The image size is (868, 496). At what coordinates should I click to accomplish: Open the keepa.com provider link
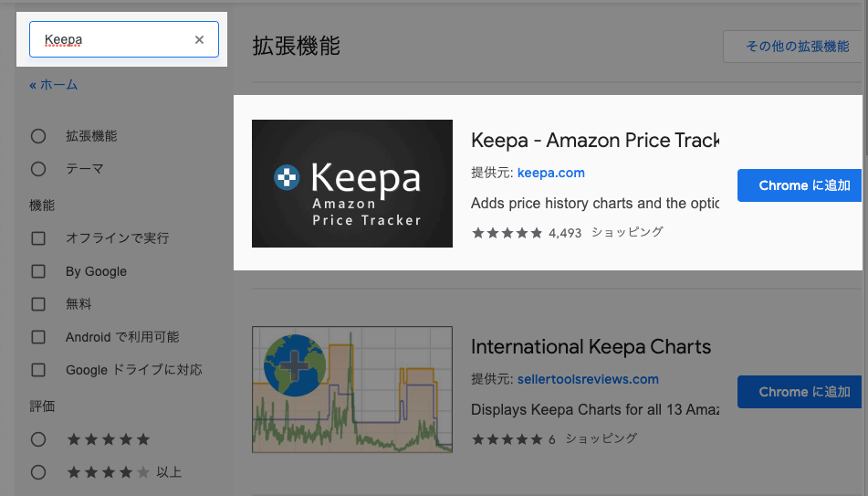point(550,173)
